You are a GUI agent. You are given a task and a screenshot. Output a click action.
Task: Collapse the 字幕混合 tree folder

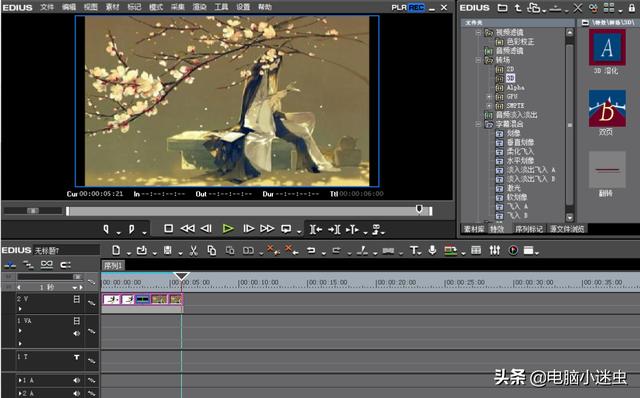tap(478, 124)
